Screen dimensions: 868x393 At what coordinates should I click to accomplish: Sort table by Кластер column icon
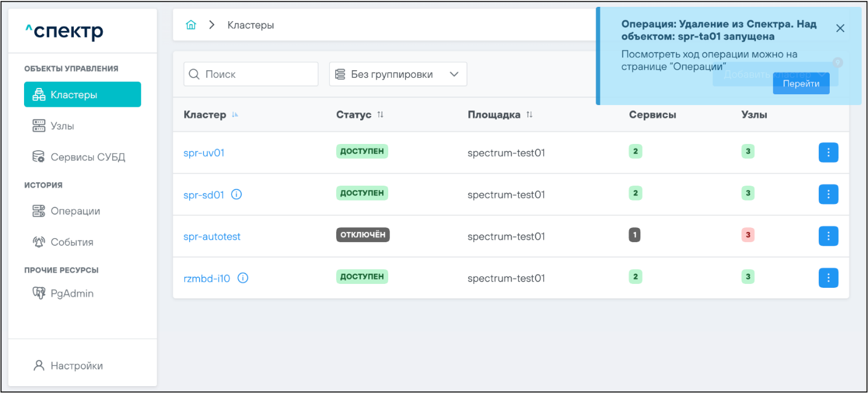click(235, 115)
